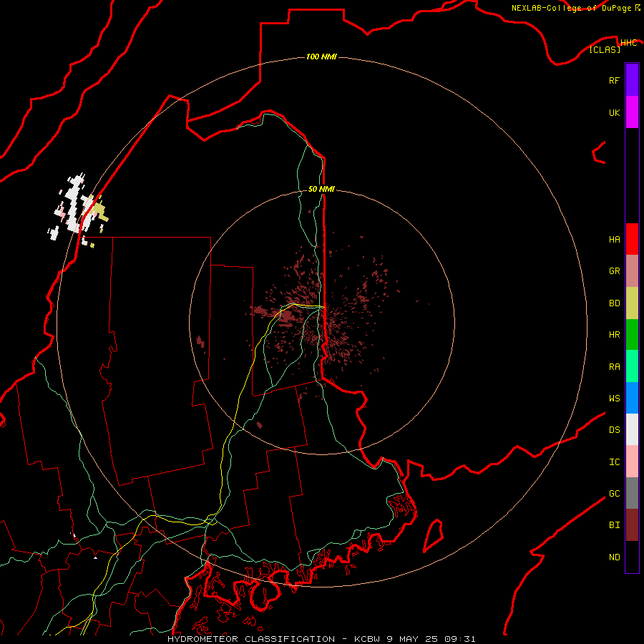The image size is (644, 644).
Task: Click the HHC product code label
Action: pyautogui.click(x=628, y=43)
